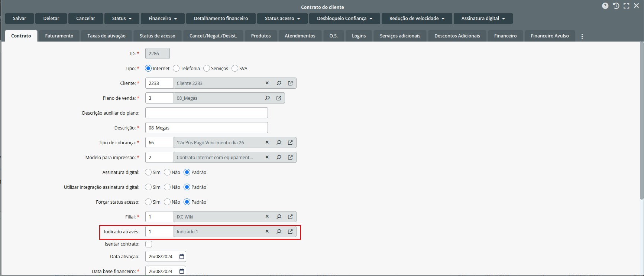
Task: Open Modelo para impressão record link icon
Action: pyautogui.click(x=290, y=157)
